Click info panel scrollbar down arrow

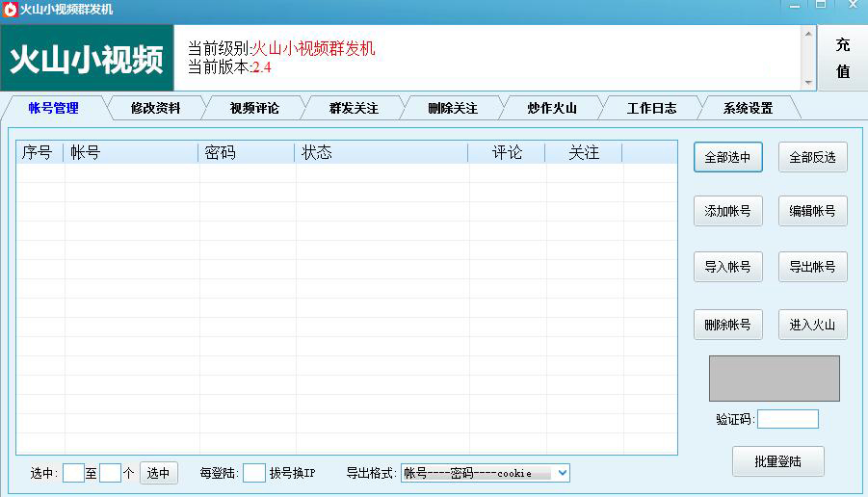coord(808,83)
